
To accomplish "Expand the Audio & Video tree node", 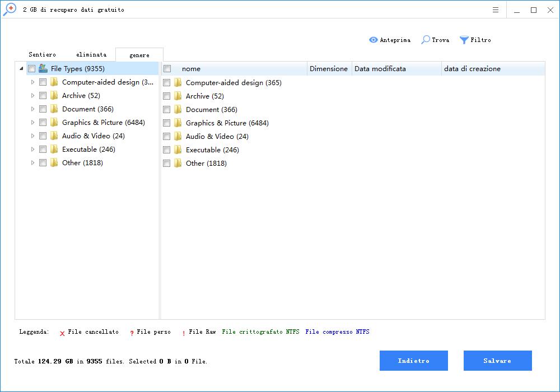I will point(32,136).
